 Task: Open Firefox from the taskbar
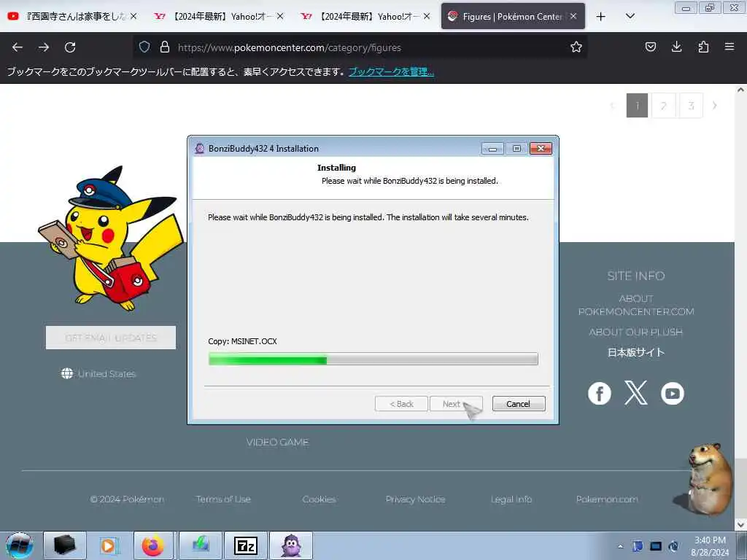pyautogui.click(x=153, y=545)
